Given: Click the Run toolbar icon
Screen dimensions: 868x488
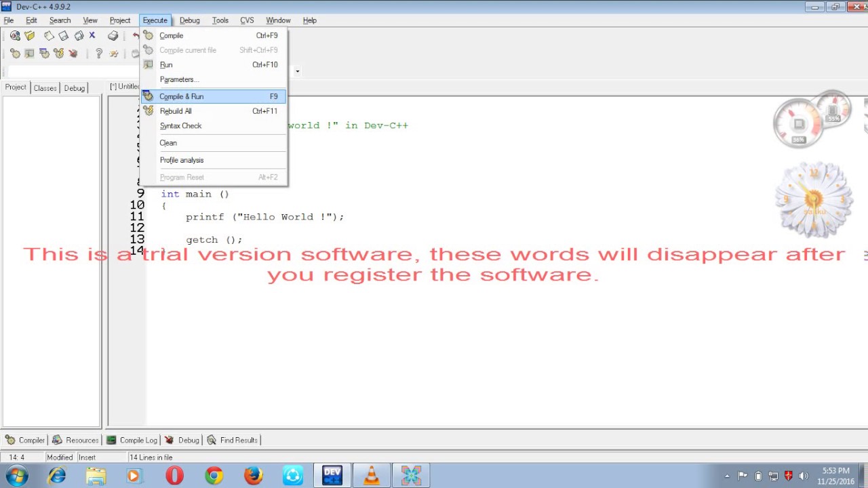Looking at the screenshot, I should click(x=29, y=53).
